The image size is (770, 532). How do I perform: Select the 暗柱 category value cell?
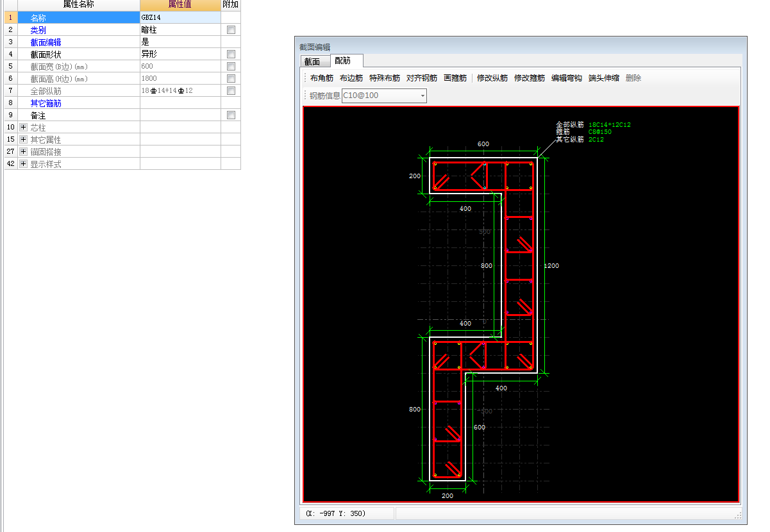[180, 29]
